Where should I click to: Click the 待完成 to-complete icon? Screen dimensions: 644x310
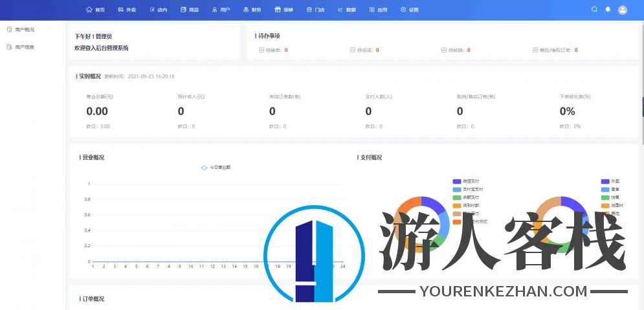point(352,50)
